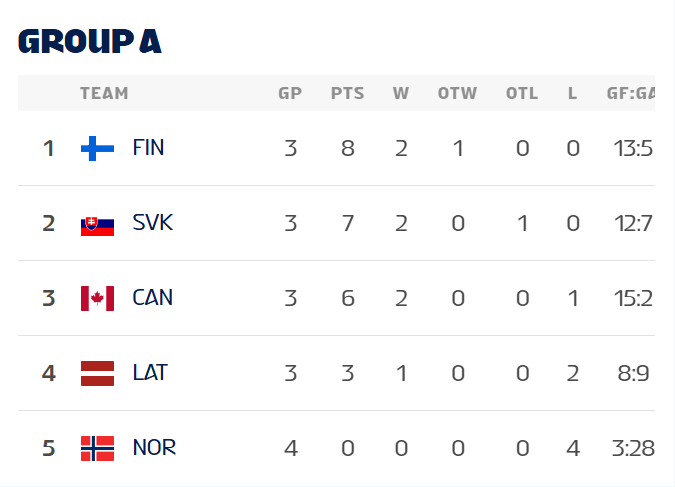
Task: Click the OTW column header
Action: click(457, 94)
